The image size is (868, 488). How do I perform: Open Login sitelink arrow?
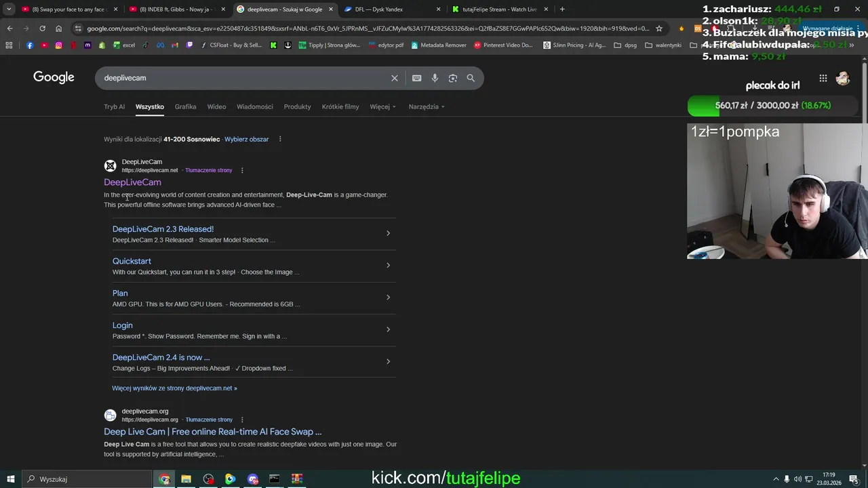[388, 329]
